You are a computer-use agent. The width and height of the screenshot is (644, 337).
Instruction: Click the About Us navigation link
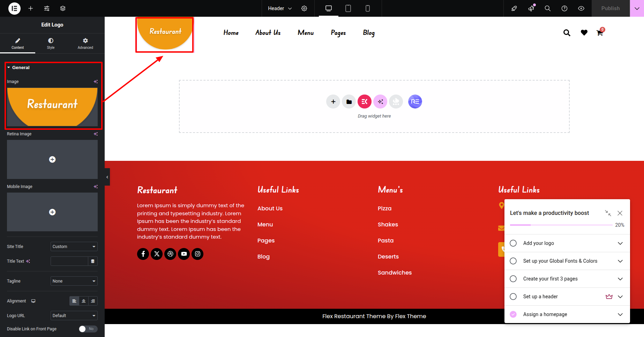click(268, 33)
